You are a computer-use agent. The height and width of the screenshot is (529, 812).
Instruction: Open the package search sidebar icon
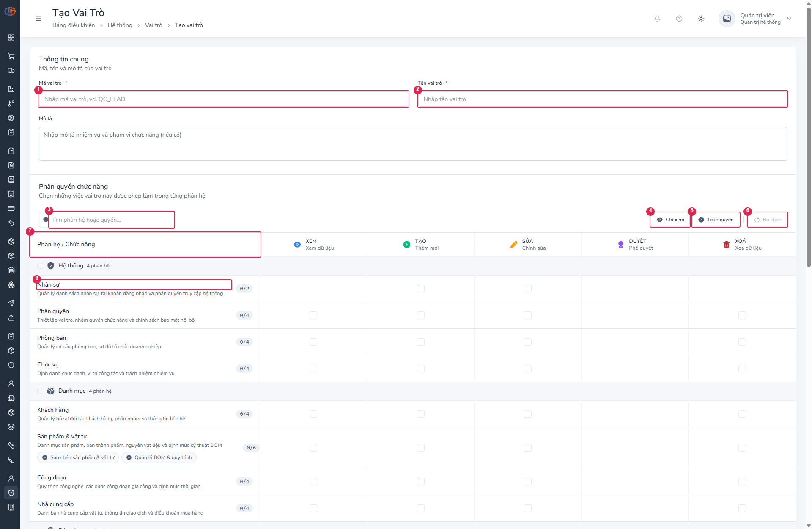(11, 413)
